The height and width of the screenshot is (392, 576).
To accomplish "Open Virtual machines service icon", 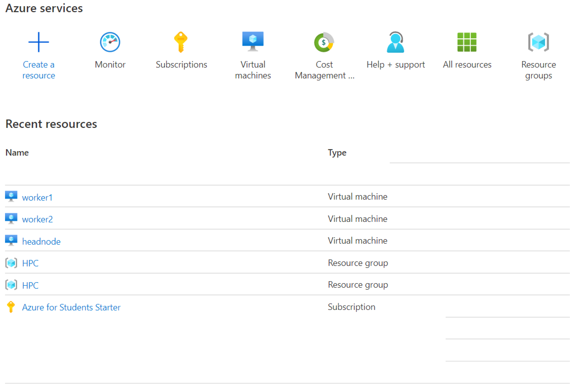I will [x=253, y=41].
